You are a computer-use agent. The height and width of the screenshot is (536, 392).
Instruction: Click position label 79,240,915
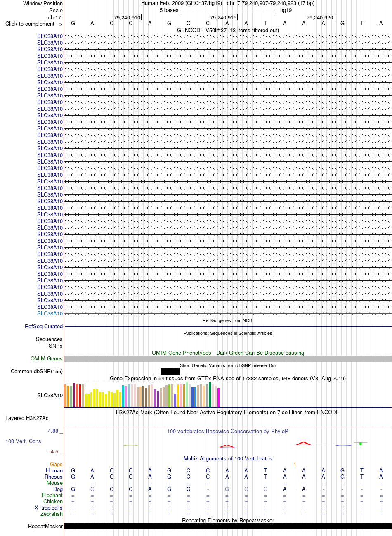[223, 18]
